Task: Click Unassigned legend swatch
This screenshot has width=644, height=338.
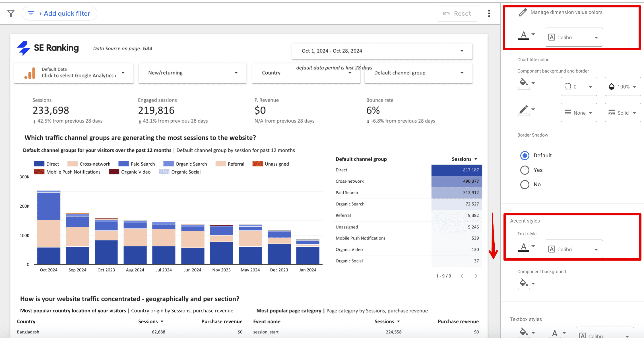Action: (258, 164)
